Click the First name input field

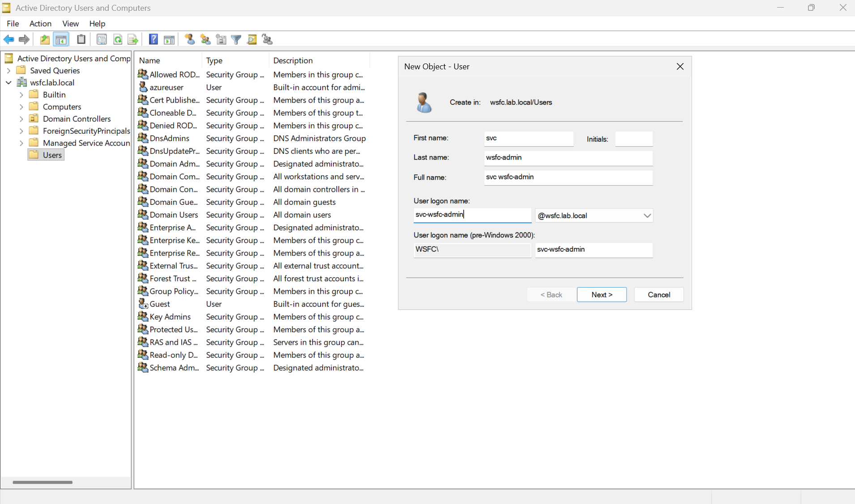pyautogui.click(x=529, y=139)
